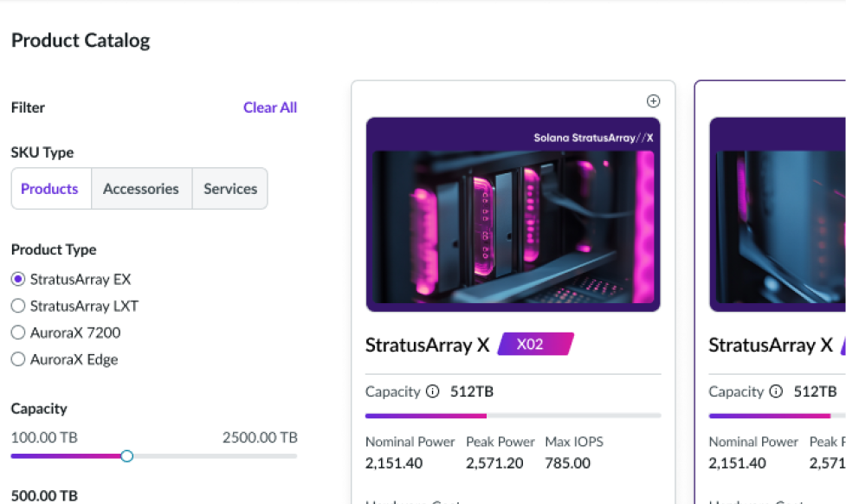Open the second StratusArray X card title
This screenshot has width=846, height=504.
pos(762,345)
